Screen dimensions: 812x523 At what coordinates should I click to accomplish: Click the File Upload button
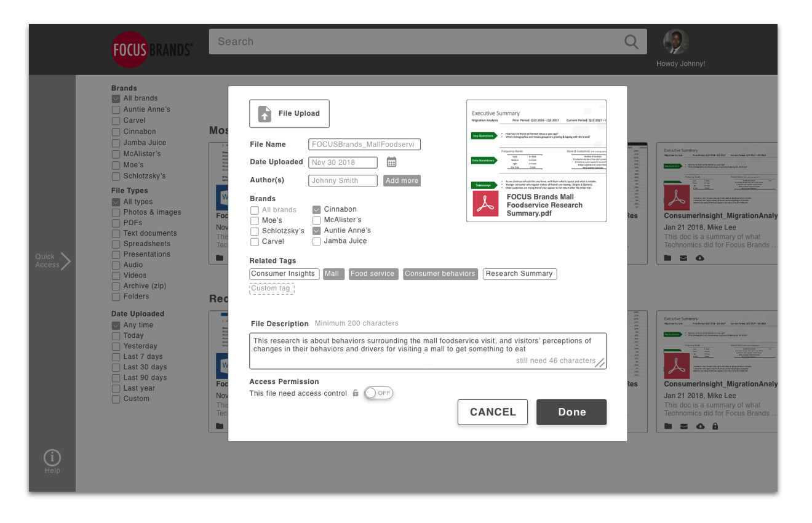point(289,113)
